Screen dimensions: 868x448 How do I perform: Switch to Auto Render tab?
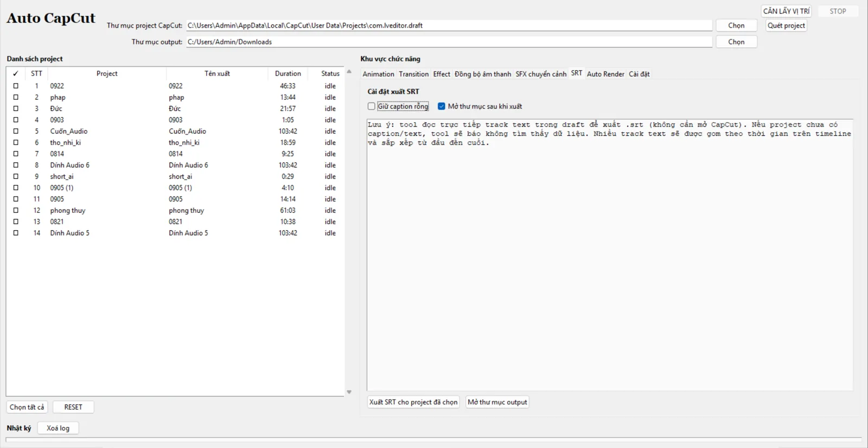pos(605,74)
